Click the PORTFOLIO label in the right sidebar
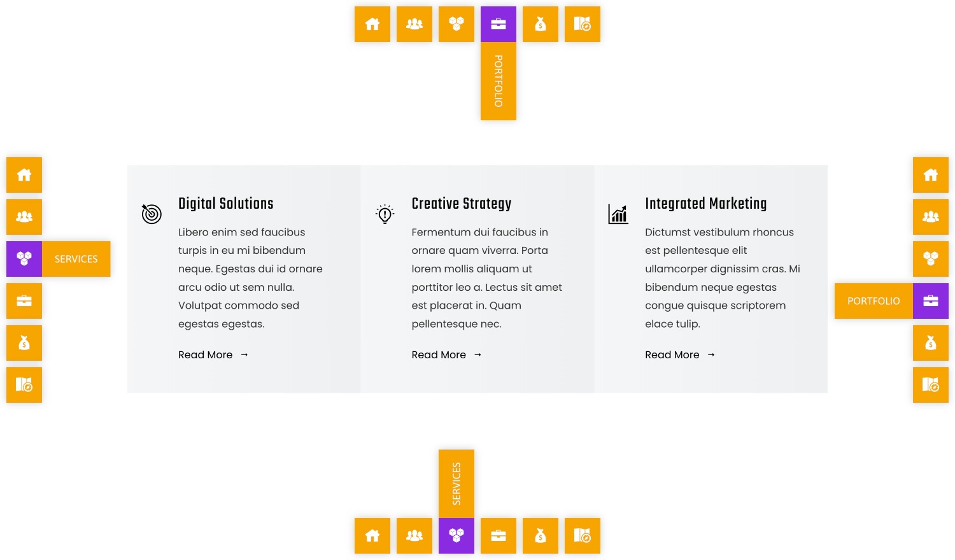The width and height of the screenshot is (955, 560). 874,300
